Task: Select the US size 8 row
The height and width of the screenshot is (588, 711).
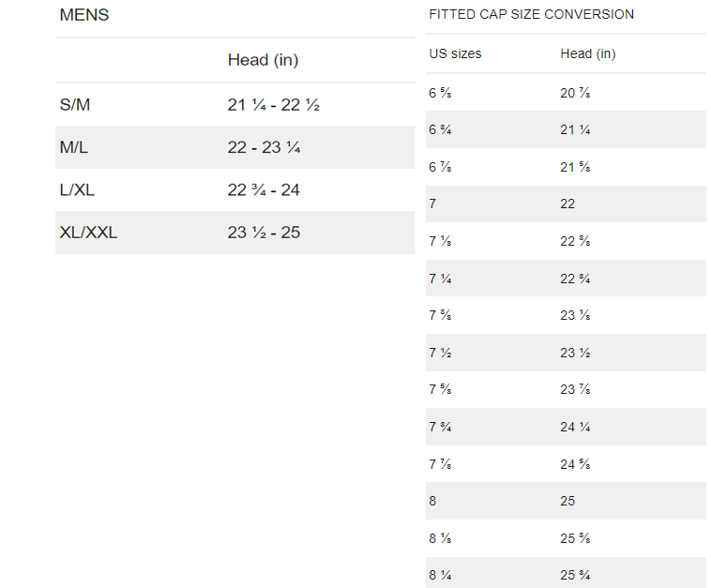Action: pyautogui.click(x=566, y=501)
